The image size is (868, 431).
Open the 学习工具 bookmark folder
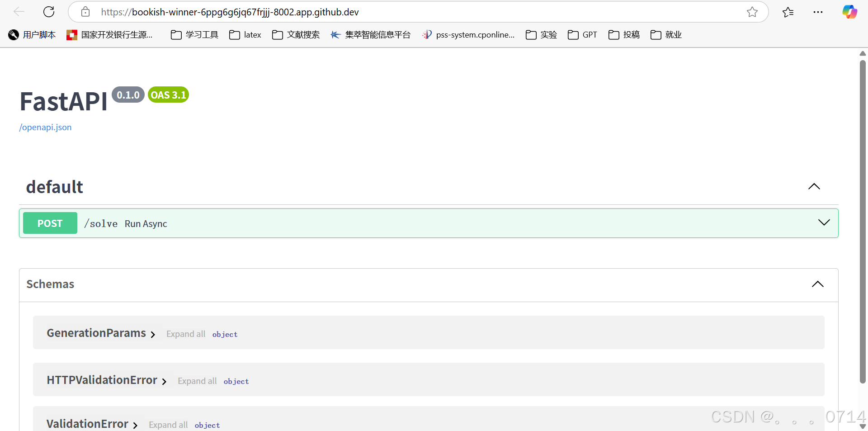(x=194, y=35)
